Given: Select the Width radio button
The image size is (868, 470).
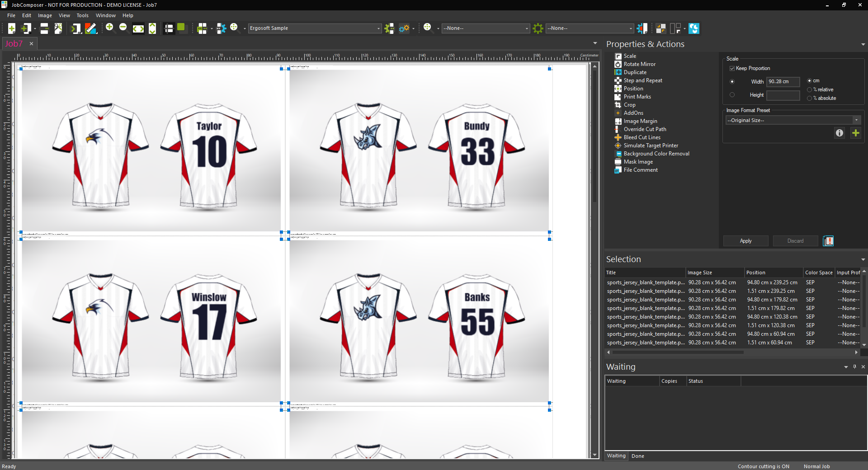Looking at the screenshot, I should 732,82.
